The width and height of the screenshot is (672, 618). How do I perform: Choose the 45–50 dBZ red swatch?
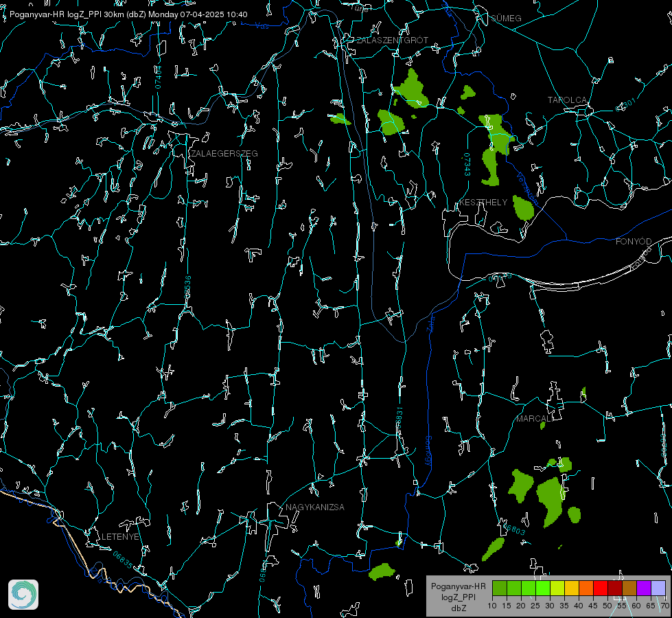tap(601, 588)
